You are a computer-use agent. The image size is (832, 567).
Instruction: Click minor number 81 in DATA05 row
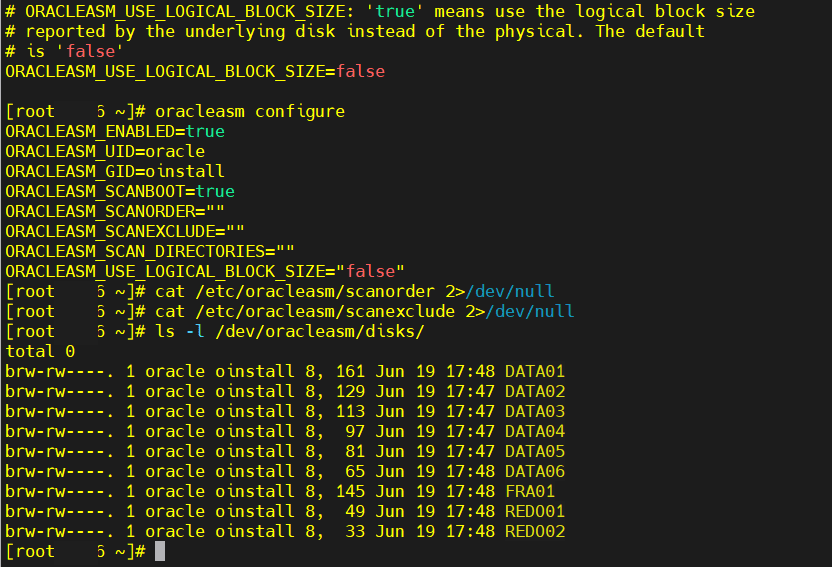pos(355,451)
